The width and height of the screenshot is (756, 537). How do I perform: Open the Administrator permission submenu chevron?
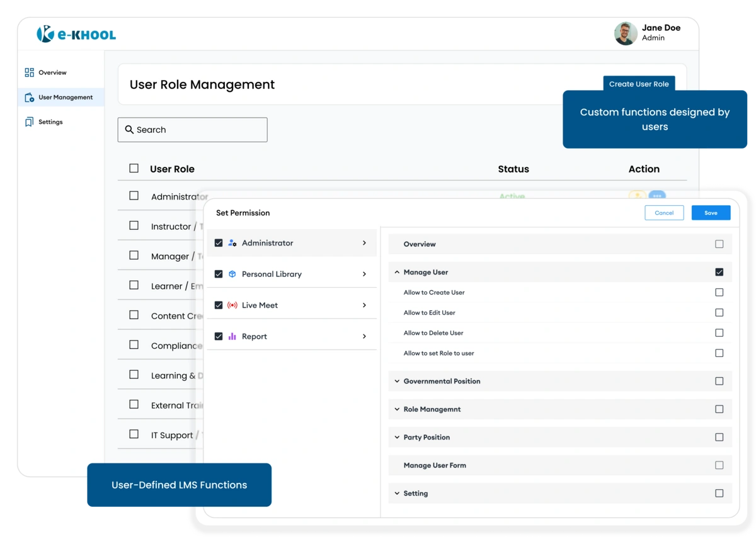(364, 242)
